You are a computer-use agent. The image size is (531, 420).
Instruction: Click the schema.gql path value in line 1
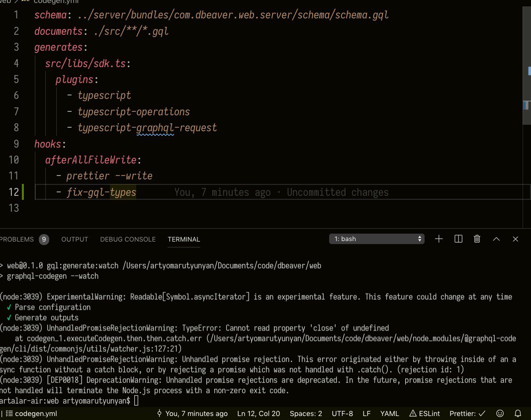coord(233,15)
